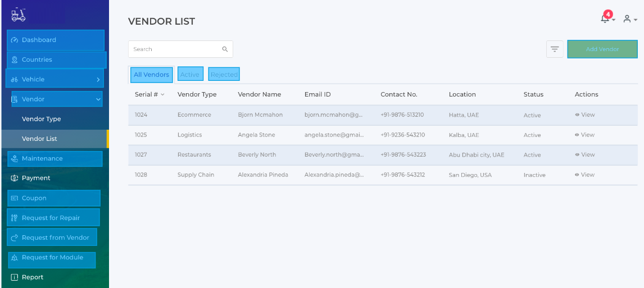Click the Report icon

(15, 277)
